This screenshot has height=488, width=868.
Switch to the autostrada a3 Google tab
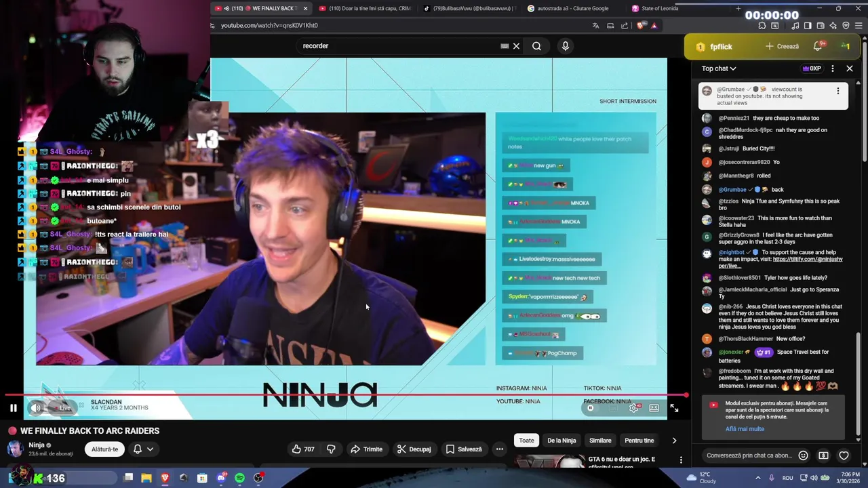(573, 9)
